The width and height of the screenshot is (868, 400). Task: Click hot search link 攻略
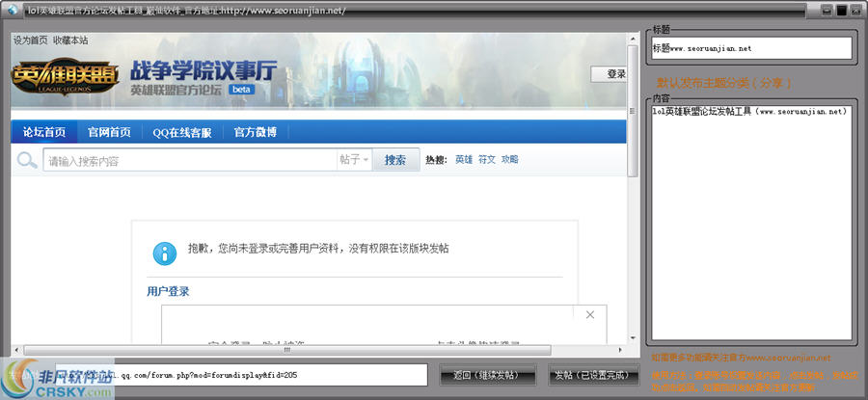point(510,159)
